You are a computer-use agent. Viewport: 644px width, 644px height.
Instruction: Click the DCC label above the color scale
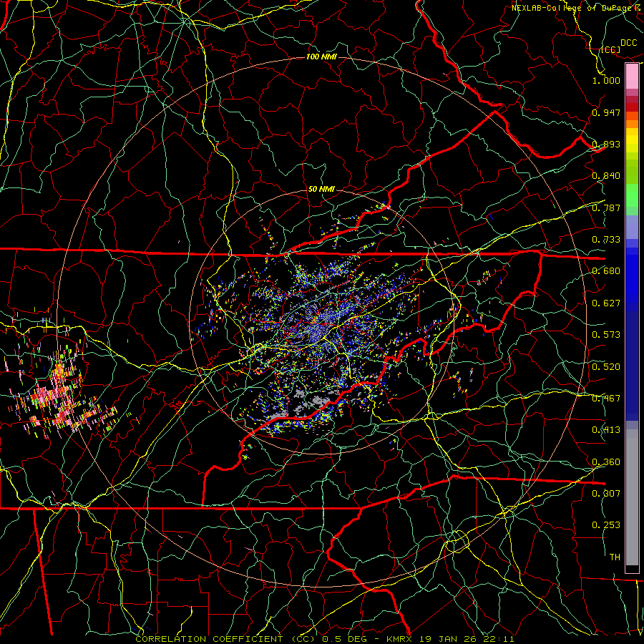628,43
